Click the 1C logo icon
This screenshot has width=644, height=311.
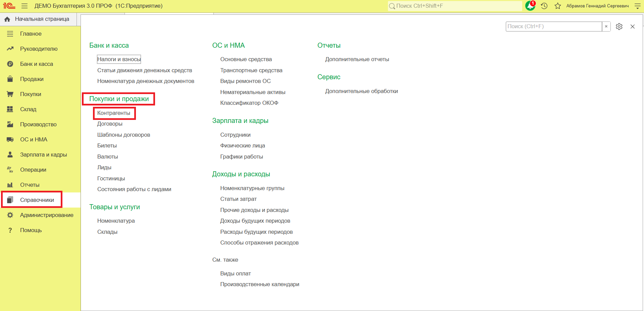9,6
